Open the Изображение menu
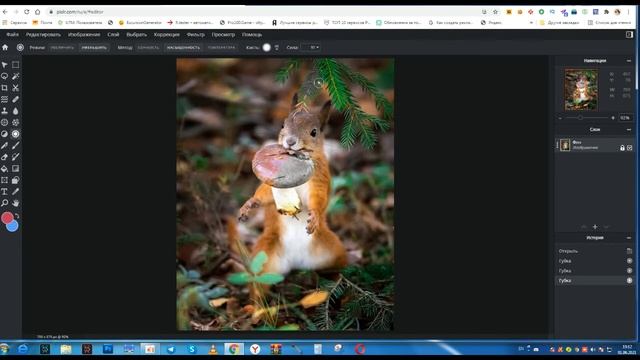Viewport: 640px width, 360px height. [x=84, y=35]
